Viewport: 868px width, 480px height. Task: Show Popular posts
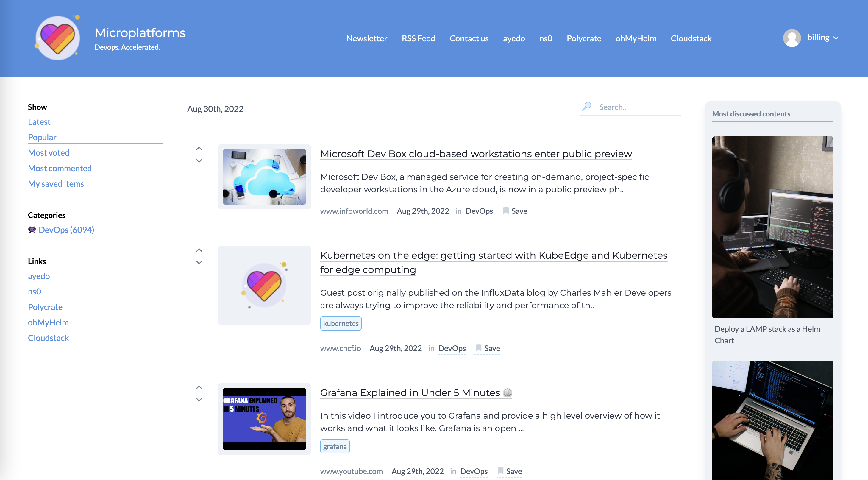[42, 137]
